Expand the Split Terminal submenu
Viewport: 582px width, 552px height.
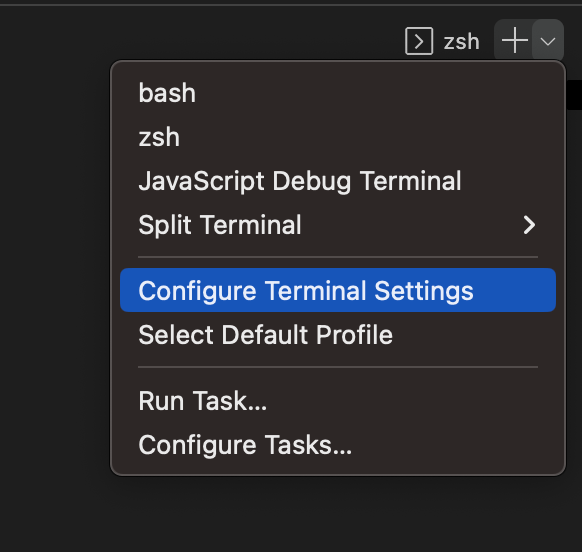pos(338,225)
